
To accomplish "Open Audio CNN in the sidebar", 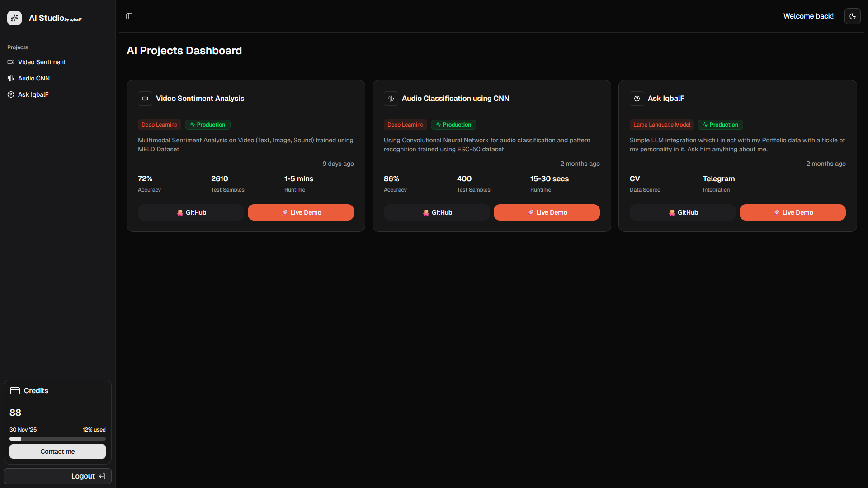I will [33, 78].
